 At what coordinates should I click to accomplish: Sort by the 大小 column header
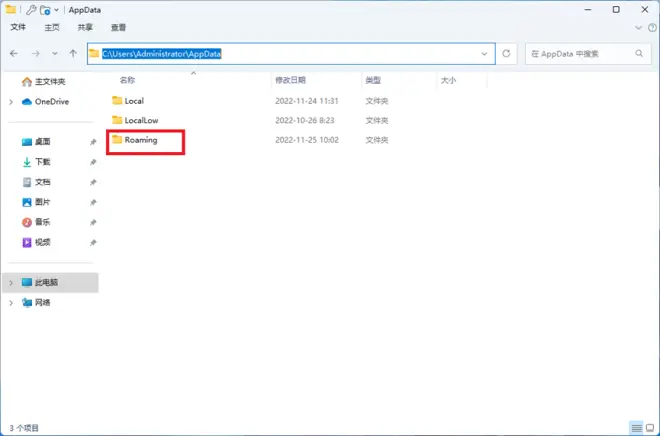tap(448, 80)
